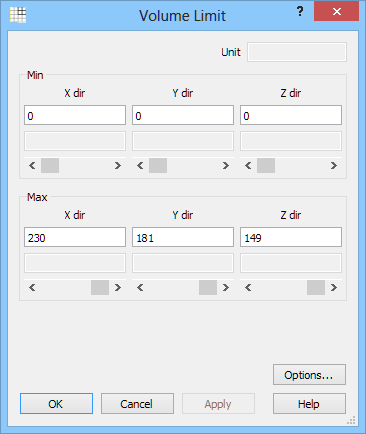
Task: Select the Max X dir field showing 230
Action: tap(75, 237)
